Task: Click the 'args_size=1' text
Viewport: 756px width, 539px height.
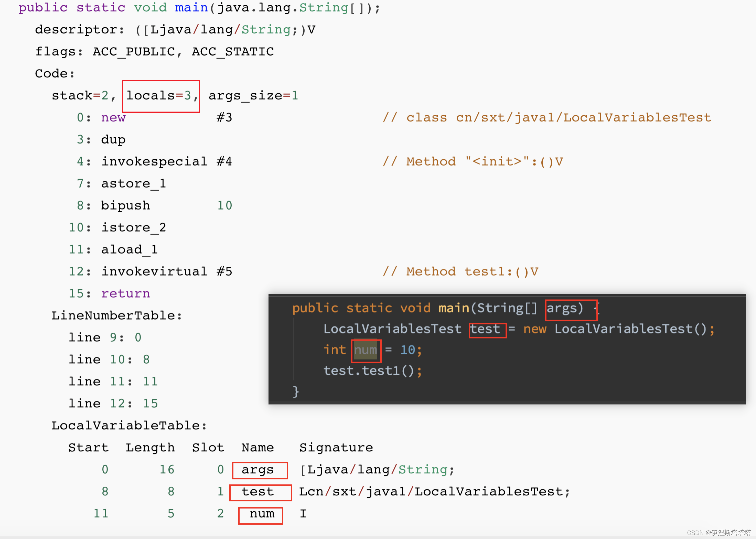Action: 253,96
